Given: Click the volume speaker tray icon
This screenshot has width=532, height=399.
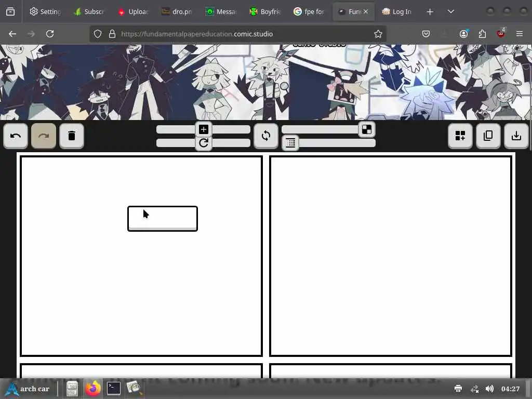Looking at the screenshot, I should (x=489, y=389).
